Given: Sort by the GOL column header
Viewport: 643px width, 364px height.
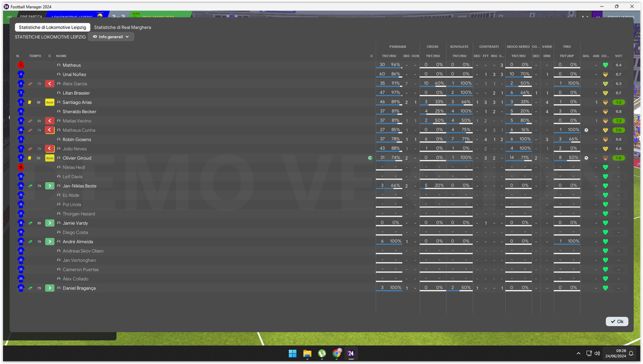Looking at the screenshot, I should (586, 56).
